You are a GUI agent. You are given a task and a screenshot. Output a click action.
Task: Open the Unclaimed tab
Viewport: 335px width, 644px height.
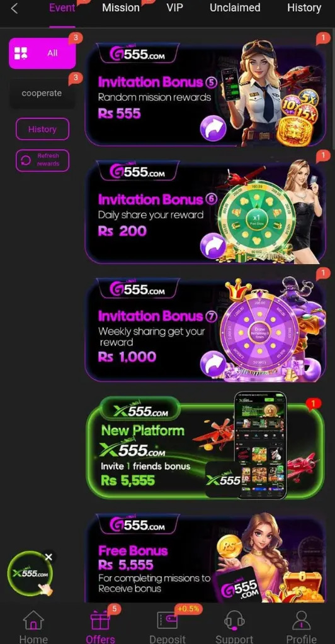235,8
